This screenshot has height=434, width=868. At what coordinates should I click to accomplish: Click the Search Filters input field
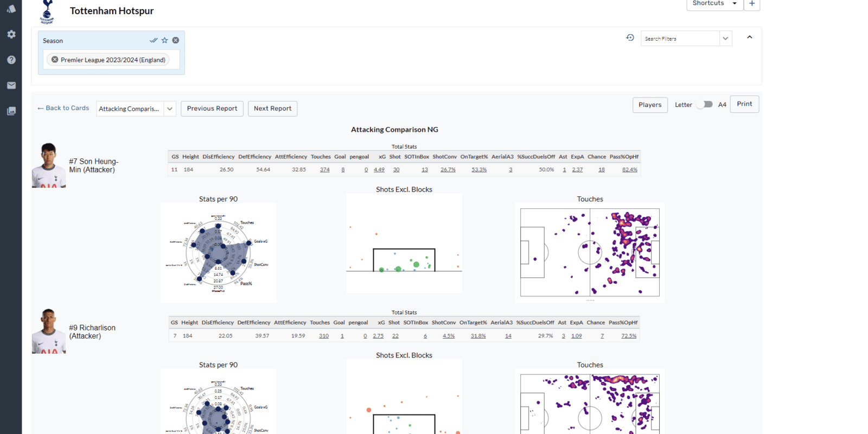tap(680, 39)
